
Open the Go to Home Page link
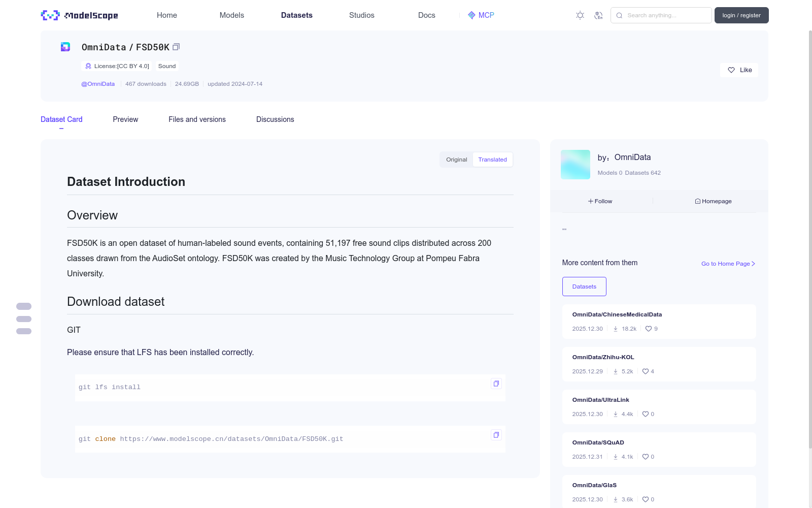pyautogui.click(x=728, y=264)
